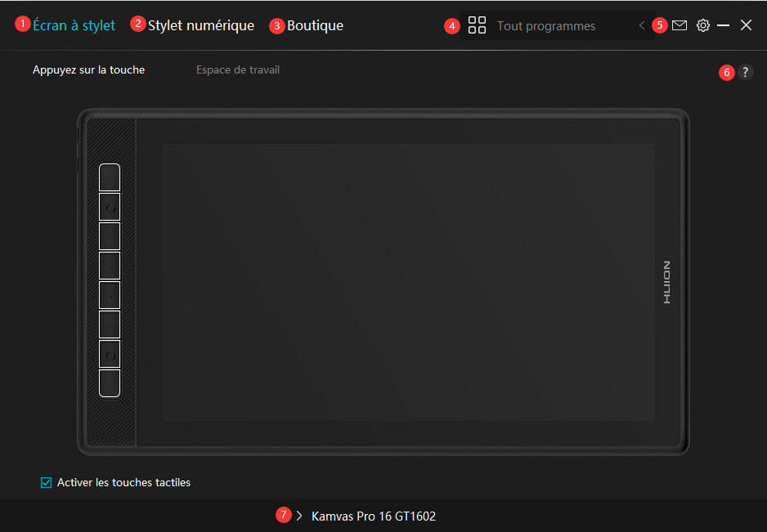Switch to the Stylet numérique tab
The height and width of the screenshot is (532, 767).
(200, 25)
